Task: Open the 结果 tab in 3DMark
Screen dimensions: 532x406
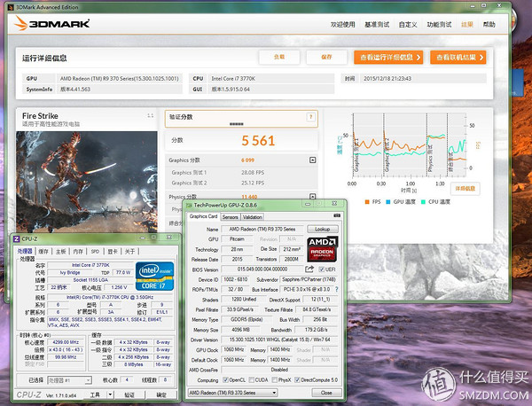Action: pos(467,25)
